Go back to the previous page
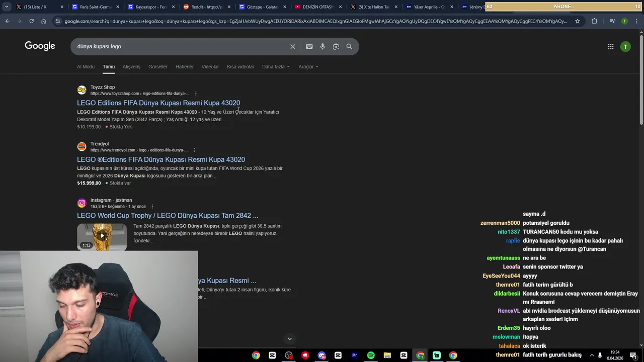The height and width of the screenshot is (362, 644). 7,21
